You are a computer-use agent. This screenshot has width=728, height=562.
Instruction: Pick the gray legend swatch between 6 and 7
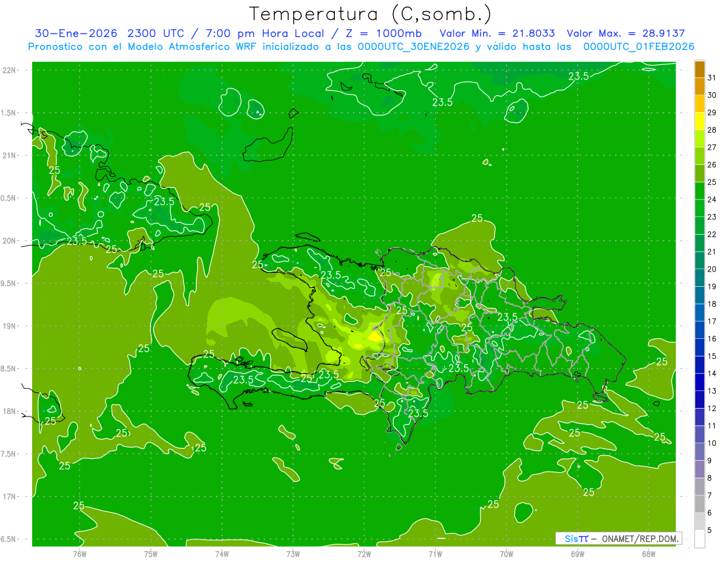[699, 504]
